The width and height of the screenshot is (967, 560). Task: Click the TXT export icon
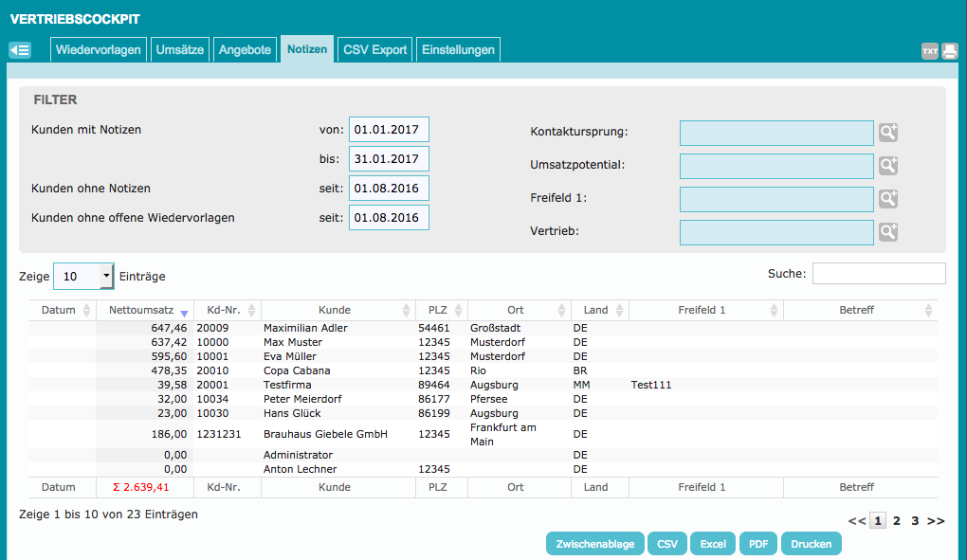coord(929,51)
